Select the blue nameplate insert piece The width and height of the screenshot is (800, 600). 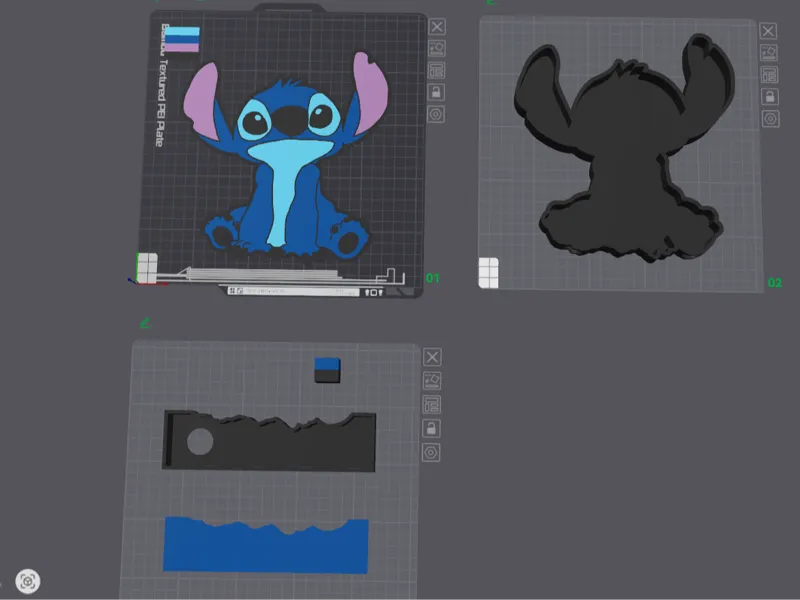266,546
